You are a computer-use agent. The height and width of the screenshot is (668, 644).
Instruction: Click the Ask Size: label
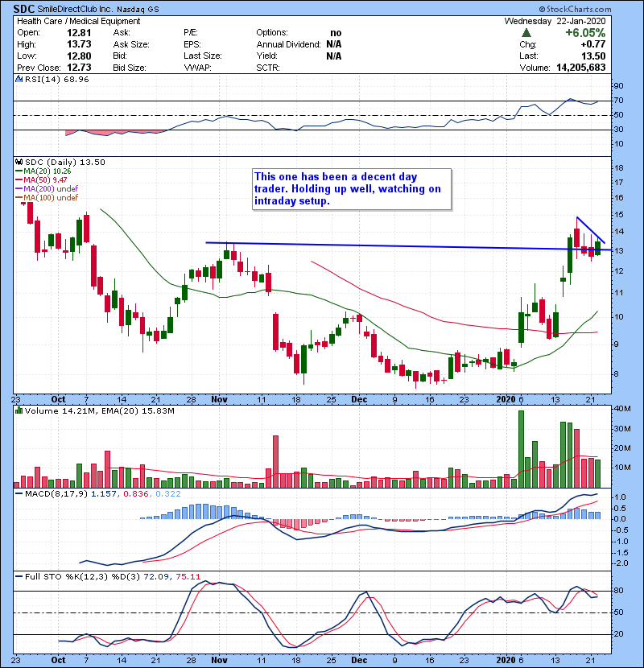click(131, 44)
